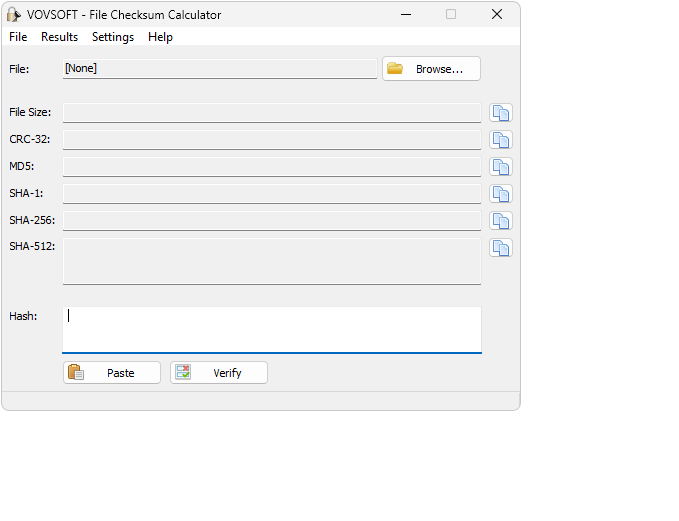Open the Settings menu
This screenshot has width=679, height=521.
point(113,37)
